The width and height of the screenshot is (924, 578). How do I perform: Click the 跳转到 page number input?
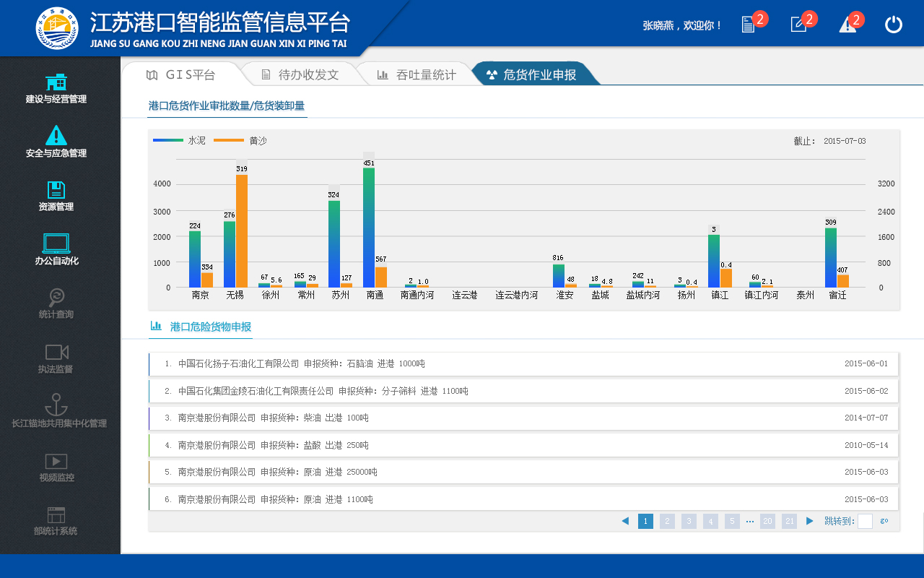click(x=865, y=521)
